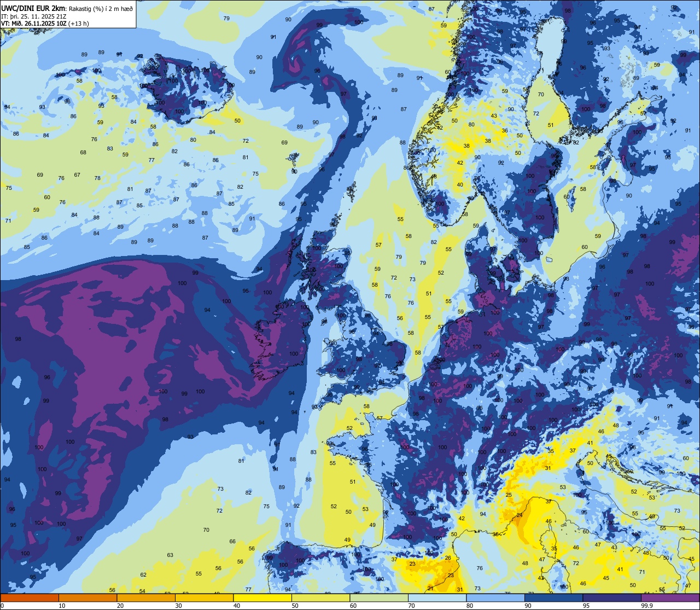
Task: Click the '80' label on the color scale
Action: tap(469, 606)
